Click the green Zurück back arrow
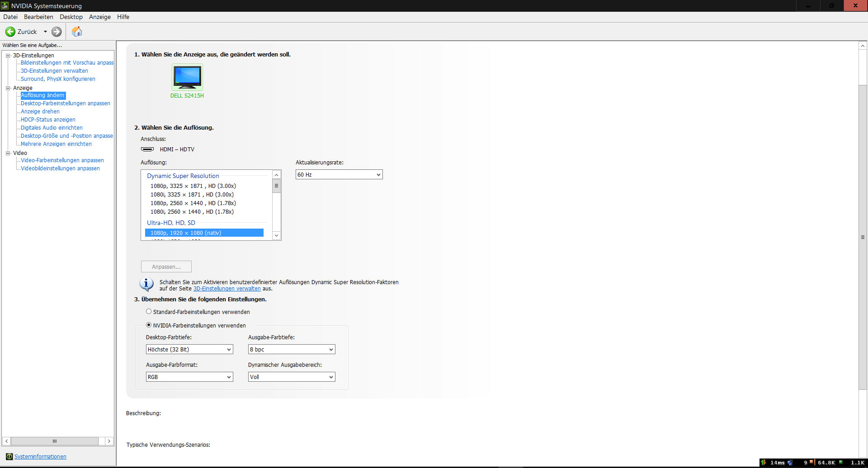 tap(10, 32)
